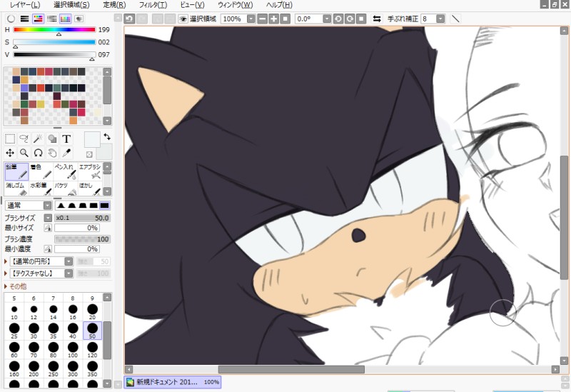Open the zoom 100% dropdown
Viewport: 571px width, 392px height.
pos(251,19)
